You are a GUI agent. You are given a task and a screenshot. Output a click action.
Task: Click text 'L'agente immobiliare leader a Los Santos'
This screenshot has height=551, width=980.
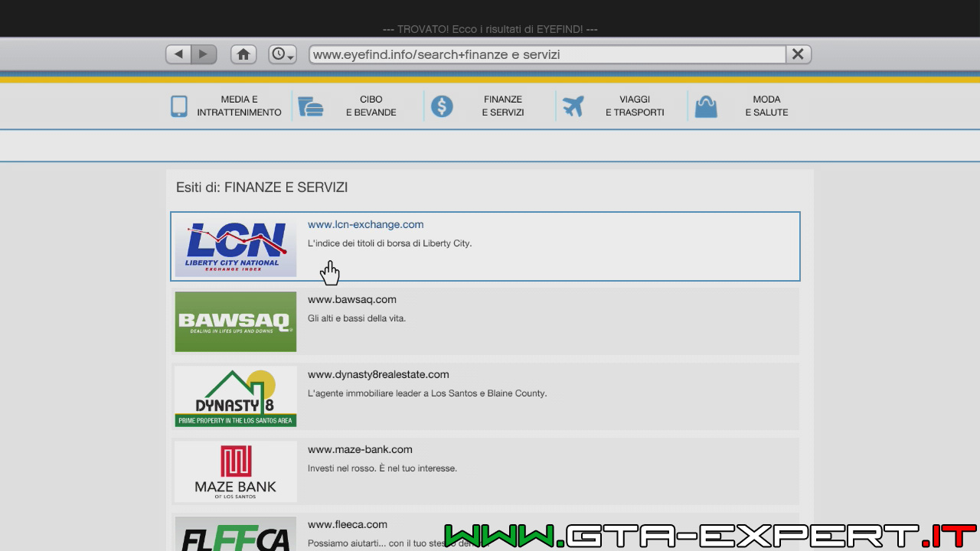coord(392,393)
